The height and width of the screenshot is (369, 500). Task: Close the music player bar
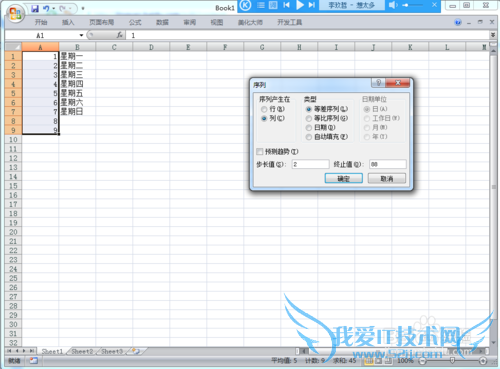pyautogui.click(x=434, y=5)
